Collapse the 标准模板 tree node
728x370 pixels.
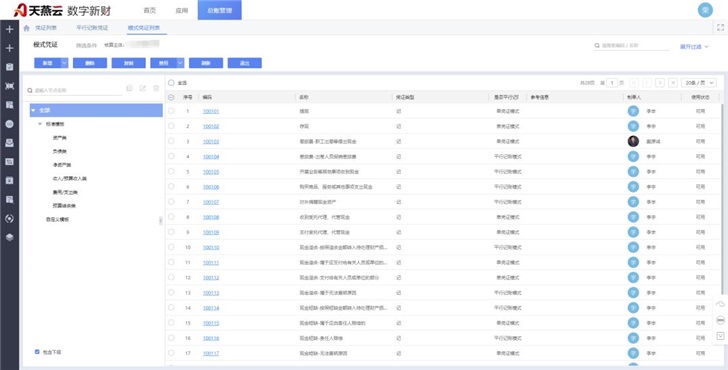40,124
